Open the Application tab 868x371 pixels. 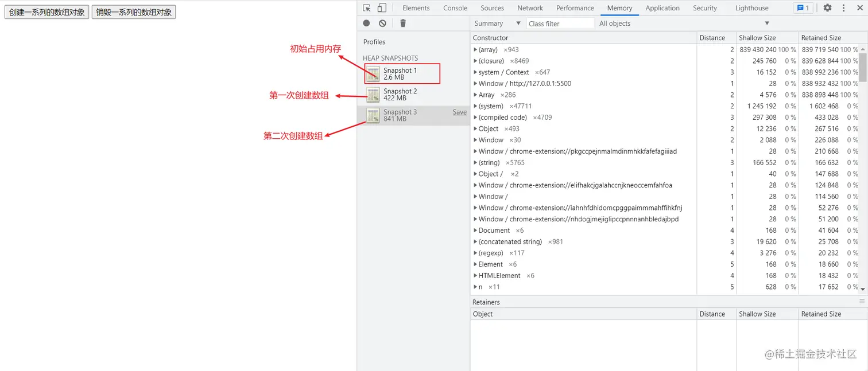click(x=662, y=8)
